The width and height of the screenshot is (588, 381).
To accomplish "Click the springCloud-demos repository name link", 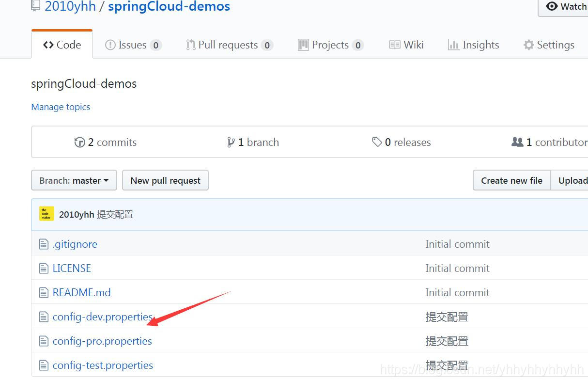I will (x=169, y=6).
